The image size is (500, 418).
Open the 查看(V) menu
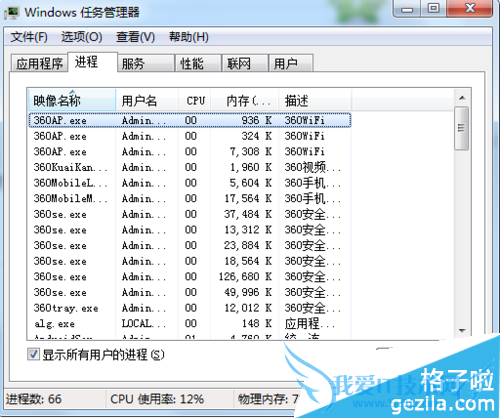[135, 36]
